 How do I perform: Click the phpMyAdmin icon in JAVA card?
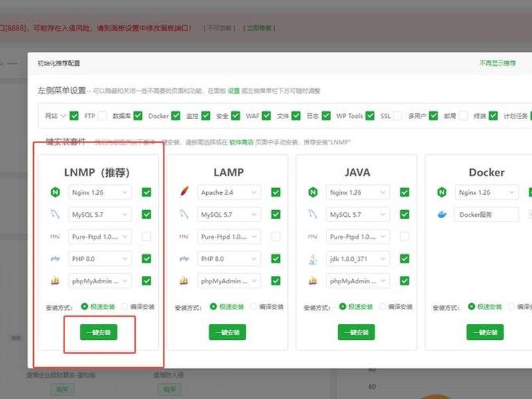(313, 281)
